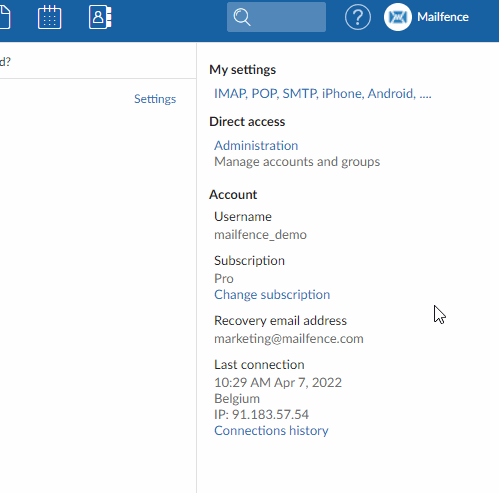Select the username mailfence_demo text
This screenshot has width=499, height=493.
(x=260, y=235)
